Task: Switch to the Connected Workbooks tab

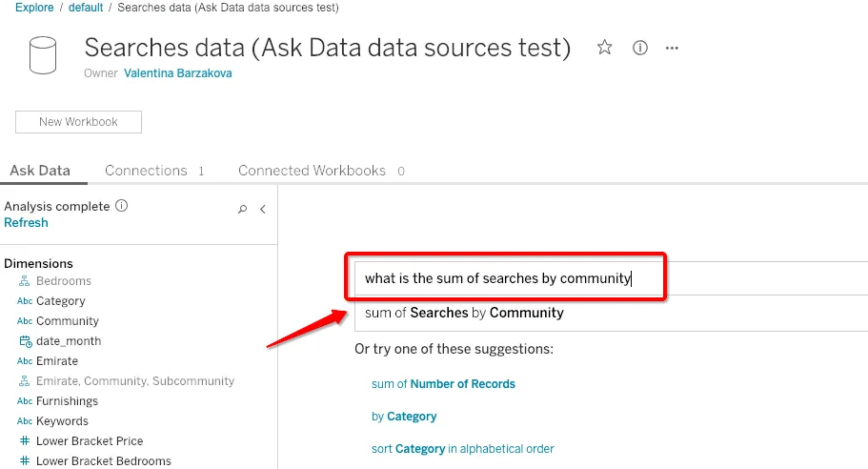Action: pyautogui.click(x=312, y=171)
